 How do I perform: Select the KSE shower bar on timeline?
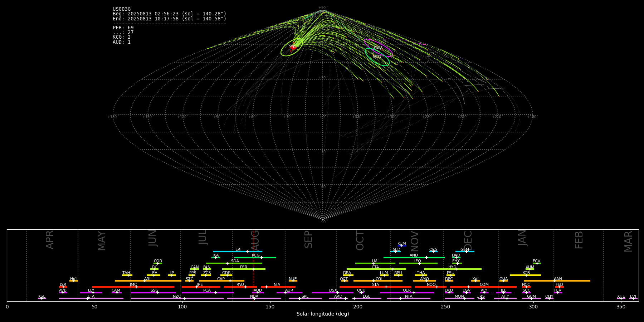(x=42, y=298)
